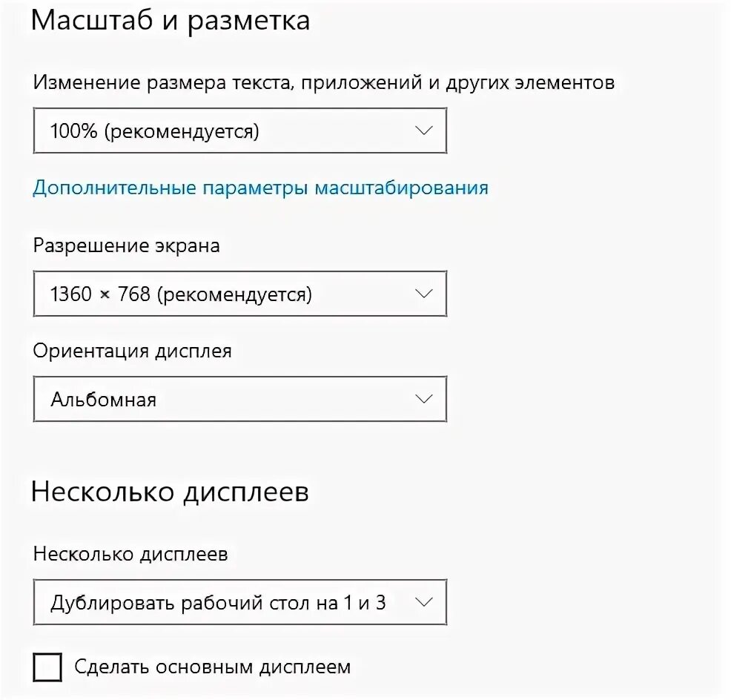731x700 pixels.
Task: Click the Ориентация дисплея label
Action: (132, 351)
